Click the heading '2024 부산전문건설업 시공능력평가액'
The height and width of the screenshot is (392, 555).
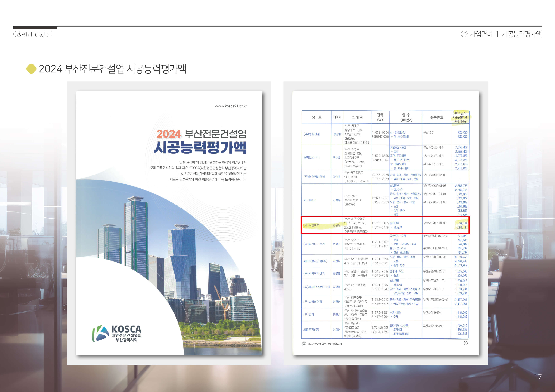[x=112, y=69]
